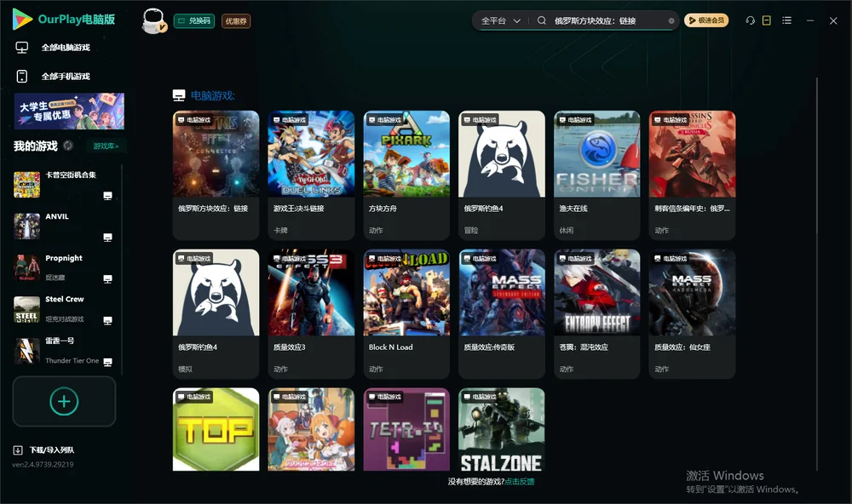Viewport: 852px width, 504px height.
Task: Clear the search box with the X icon
Action: tap(671, 20)
